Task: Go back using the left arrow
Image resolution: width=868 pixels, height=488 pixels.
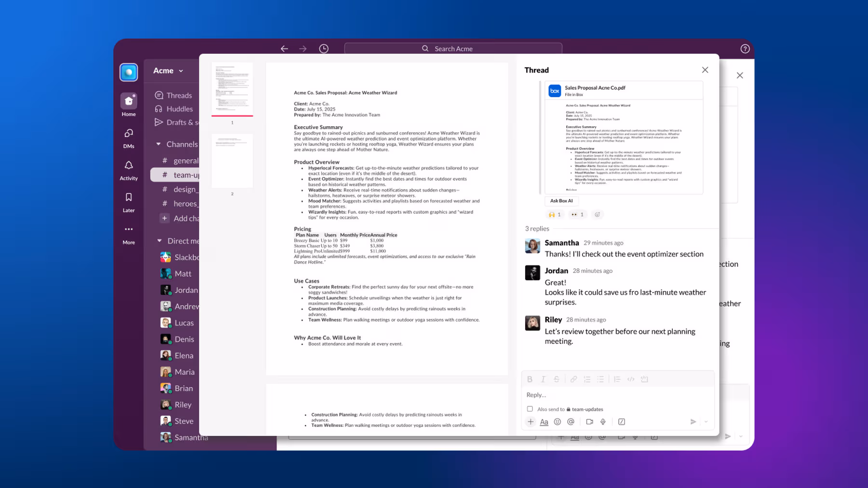Action: 285,49
